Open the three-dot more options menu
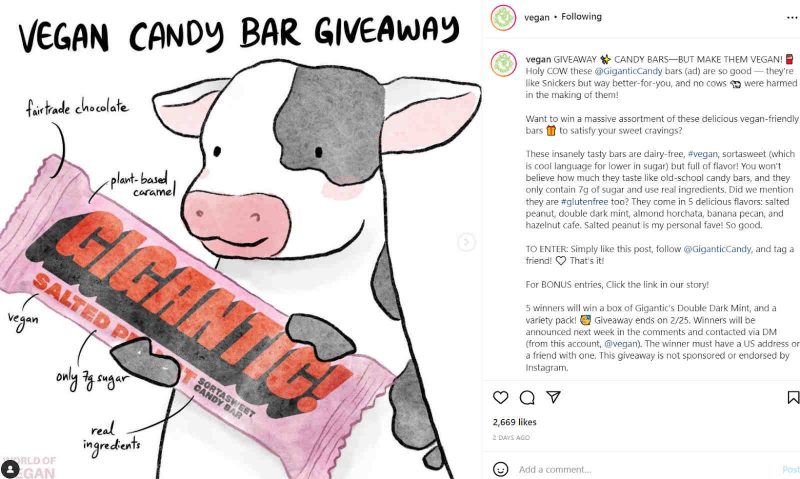 [792, 17]
